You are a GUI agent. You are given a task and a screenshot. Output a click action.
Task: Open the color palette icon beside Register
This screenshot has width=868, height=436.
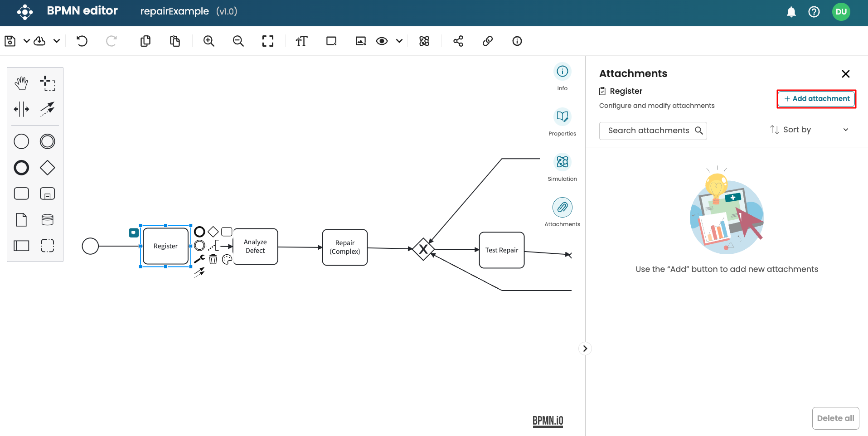click(227, 259)
